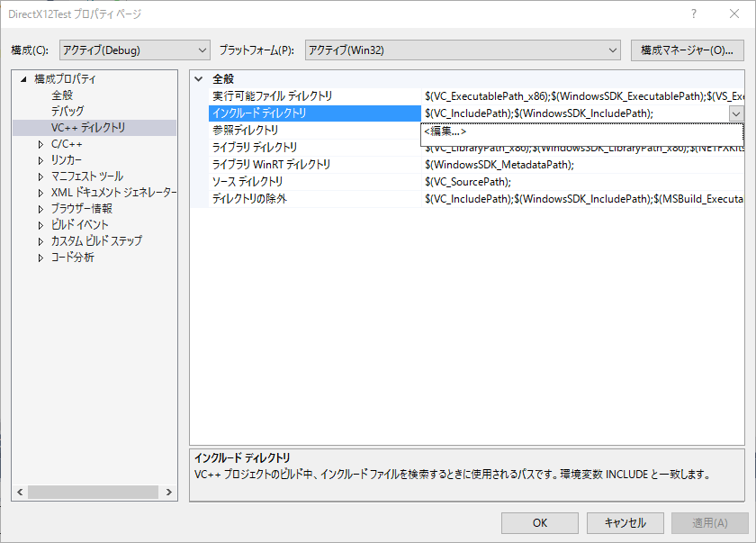Open the 構成 (Configuration) dropdown
Screen dimensions: 756x543
(134, 50)
